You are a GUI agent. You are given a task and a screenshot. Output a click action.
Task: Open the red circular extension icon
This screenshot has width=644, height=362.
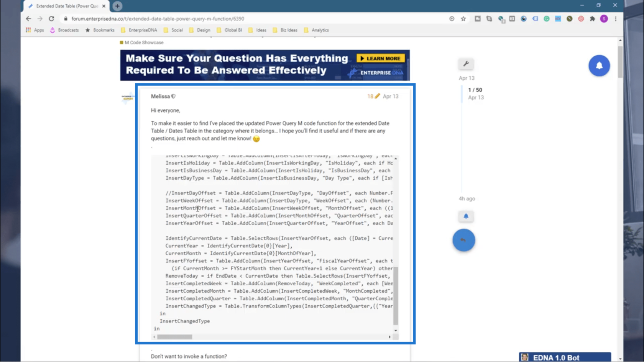click(581, 18)
